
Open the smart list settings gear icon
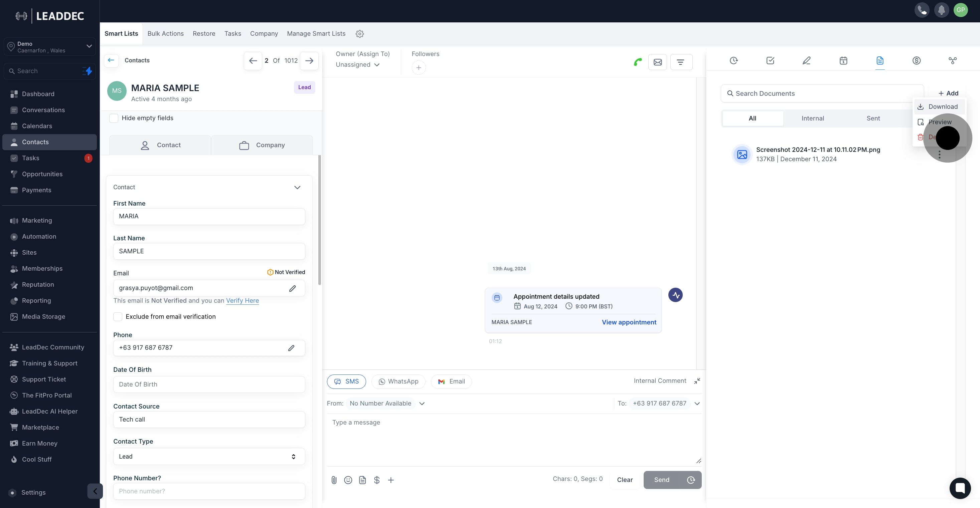click(359, 34)
